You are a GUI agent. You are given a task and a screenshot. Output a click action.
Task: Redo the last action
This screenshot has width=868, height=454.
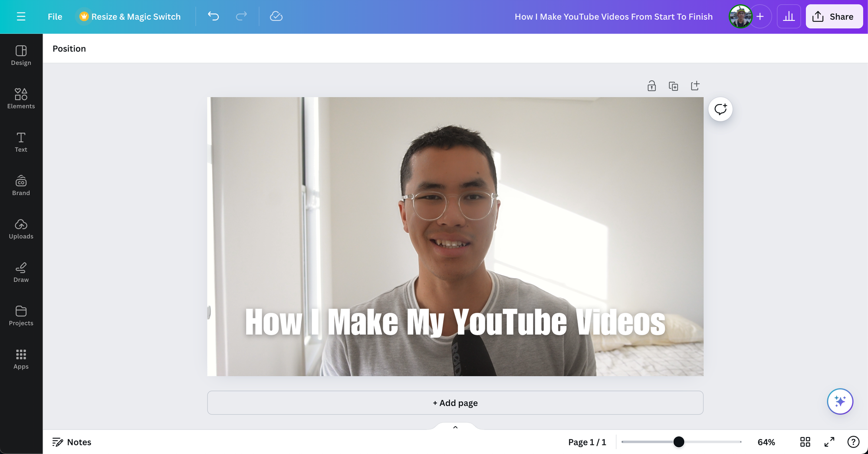(x=241, y=16)
